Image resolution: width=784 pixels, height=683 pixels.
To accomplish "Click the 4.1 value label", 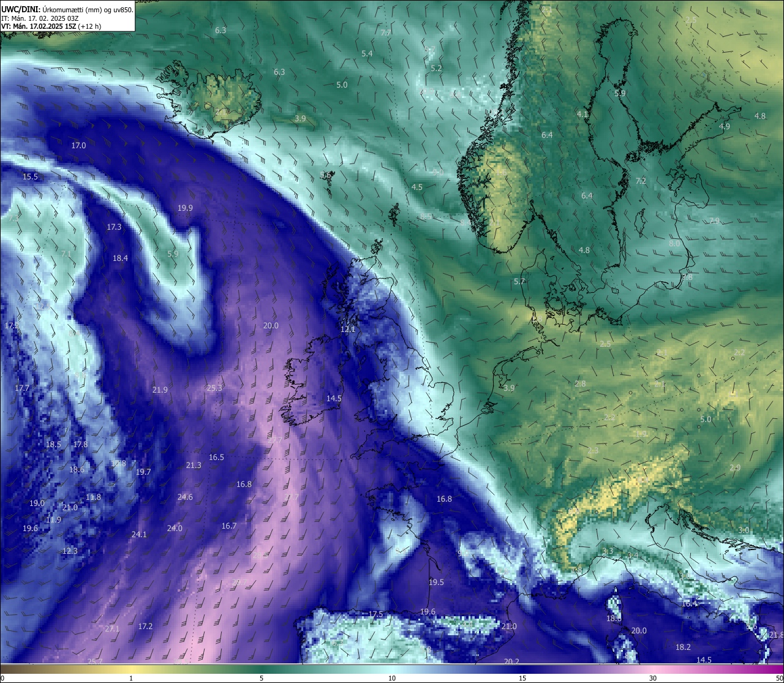I will point(582,114).
